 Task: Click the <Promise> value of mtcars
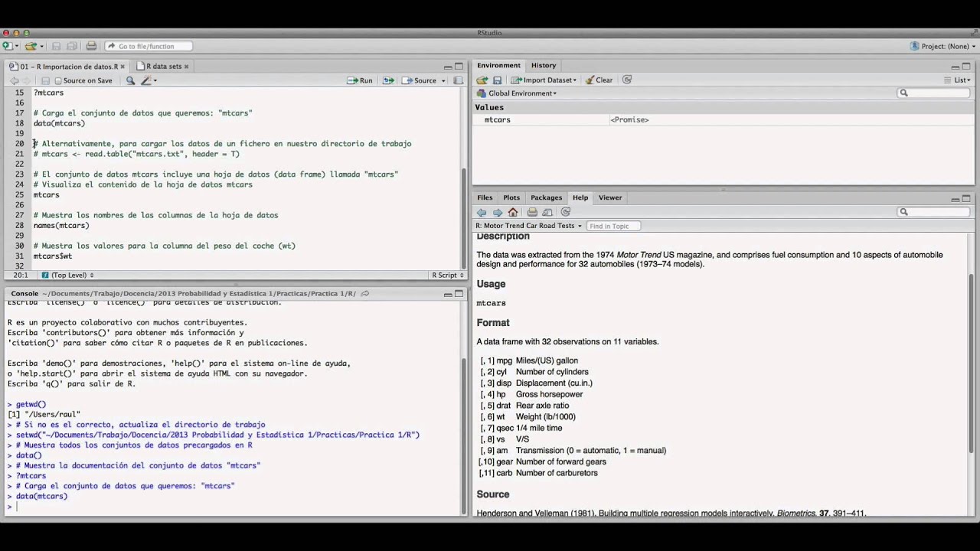629,120
